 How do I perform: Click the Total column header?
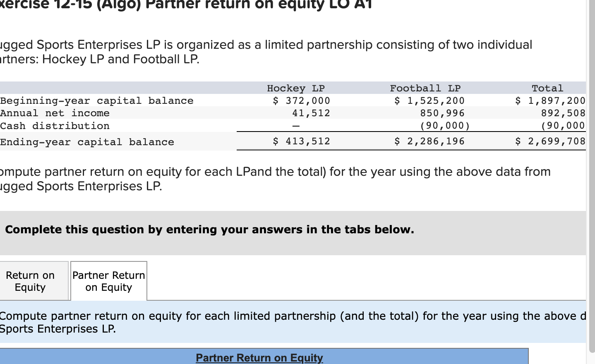[x=547, y=88]
